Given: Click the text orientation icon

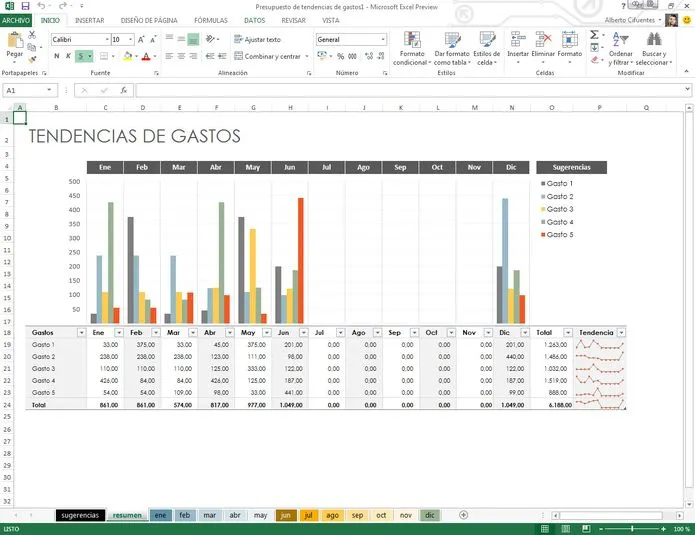Looking at the screenshot, I should pyautogui.click(x=211, y=39).
